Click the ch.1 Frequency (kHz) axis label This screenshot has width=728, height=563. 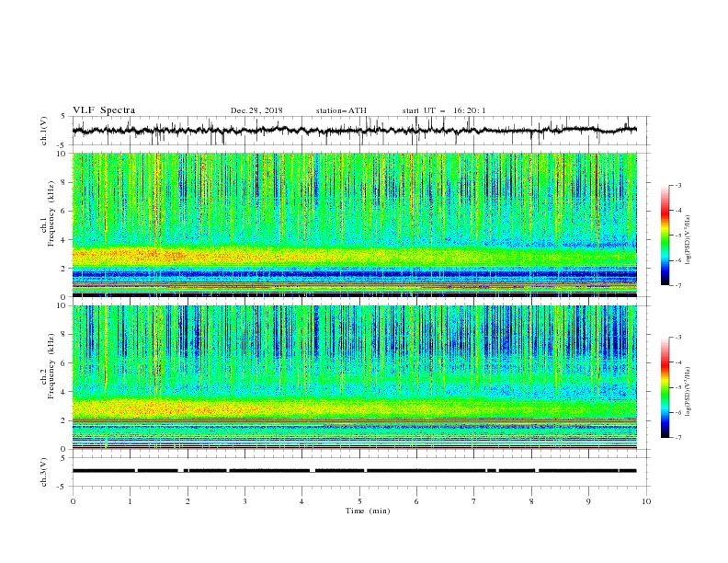pyautogui.click(x=48, y=214)
